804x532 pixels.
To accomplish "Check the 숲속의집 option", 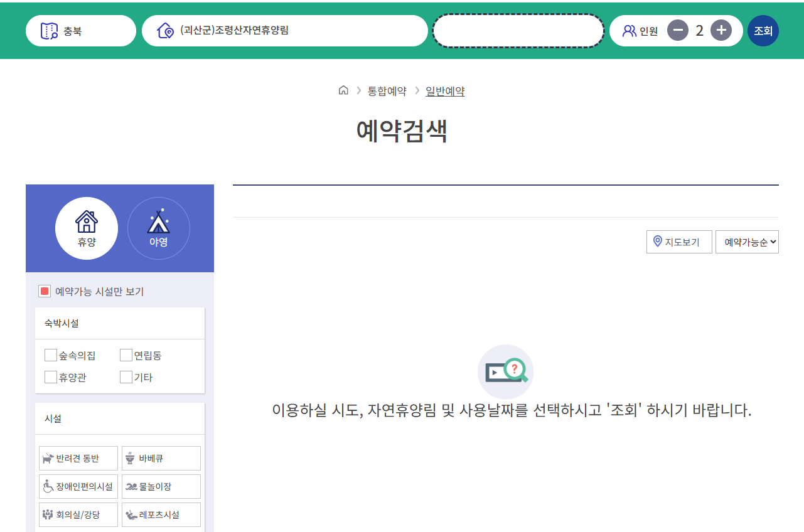I will pyautogui.click(x=51, y=356).
